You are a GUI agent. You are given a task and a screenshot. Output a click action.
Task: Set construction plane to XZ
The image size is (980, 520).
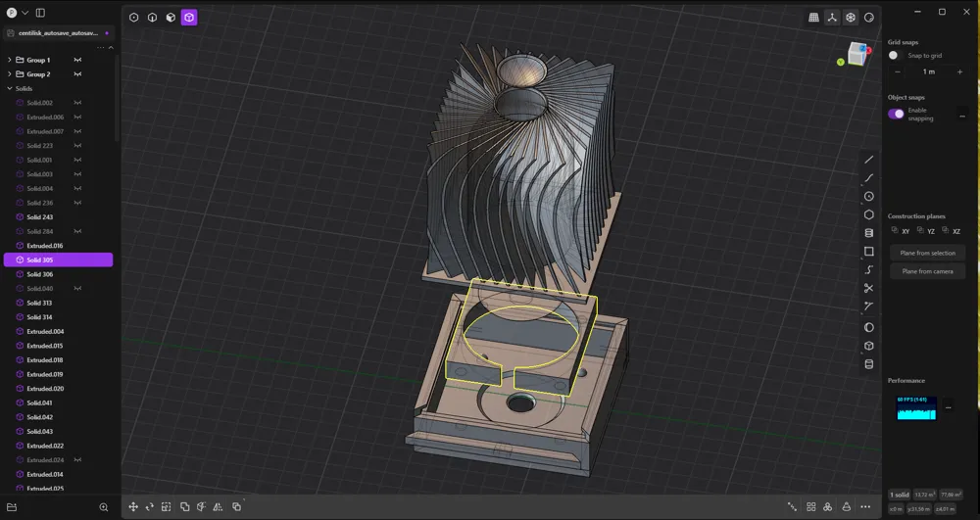[951, 231]
